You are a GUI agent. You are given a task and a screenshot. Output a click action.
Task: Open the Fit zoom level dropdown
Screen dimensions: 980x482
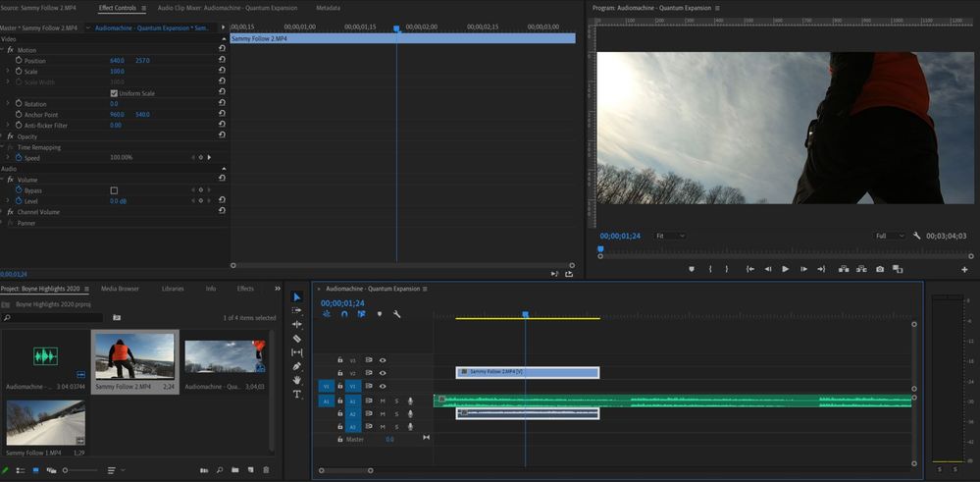tap(671, 236)
